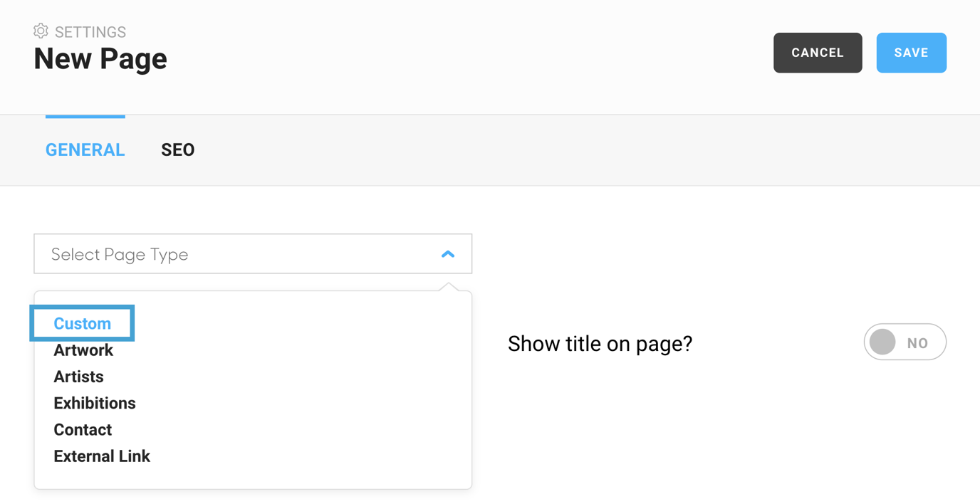Select 'External Link' page type
The width and height of the screenshot is (980, 504).
101,456
